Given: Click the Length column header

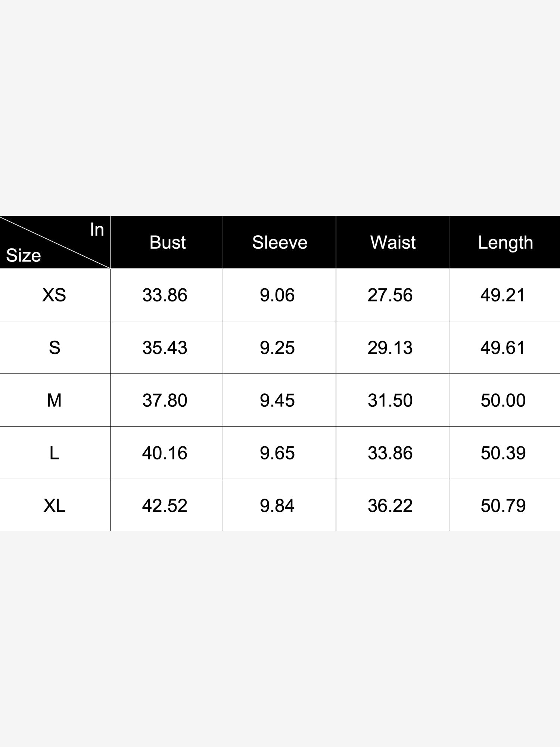Looking at the screenshot, I should point(505,243).
